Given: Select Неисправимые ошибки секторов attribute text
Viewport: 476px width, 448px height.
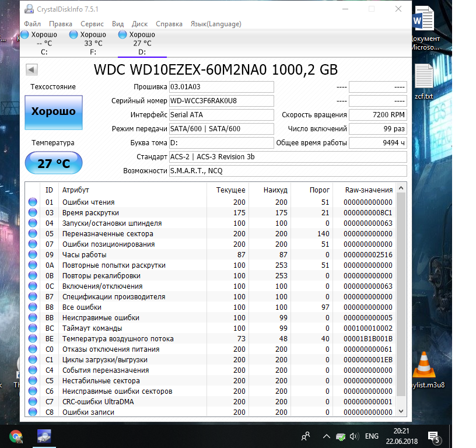Looking at the screenshot, I should point(117,391).
